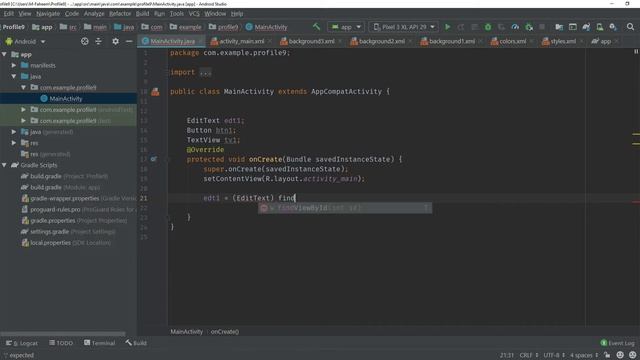Collapse the java folder
640x360 pixels.
[x=14, y=76]
